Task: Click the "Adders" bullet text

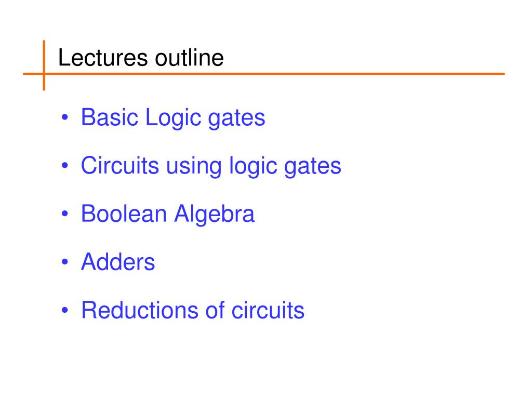Action: click(x=118, y=262)
